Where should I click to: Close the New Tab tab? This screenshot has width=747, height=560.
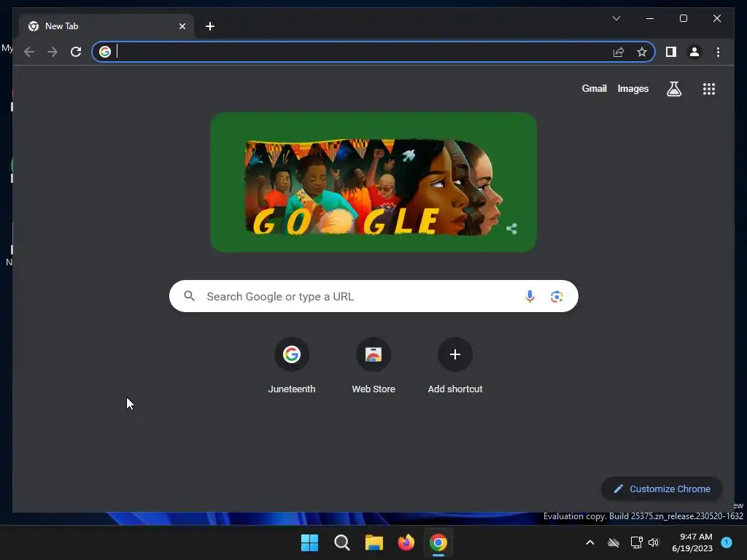pos(182,26)
